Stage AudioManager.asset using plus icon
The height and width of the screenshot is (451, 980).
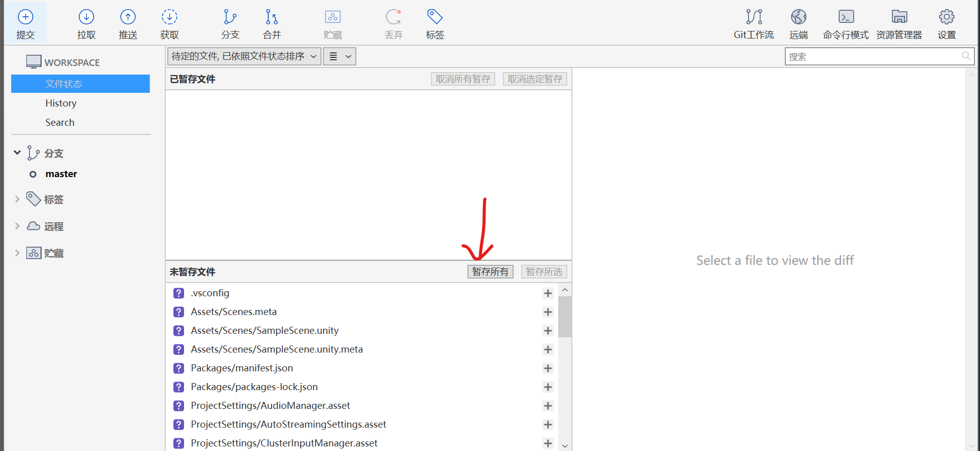(x=548, y=406)
